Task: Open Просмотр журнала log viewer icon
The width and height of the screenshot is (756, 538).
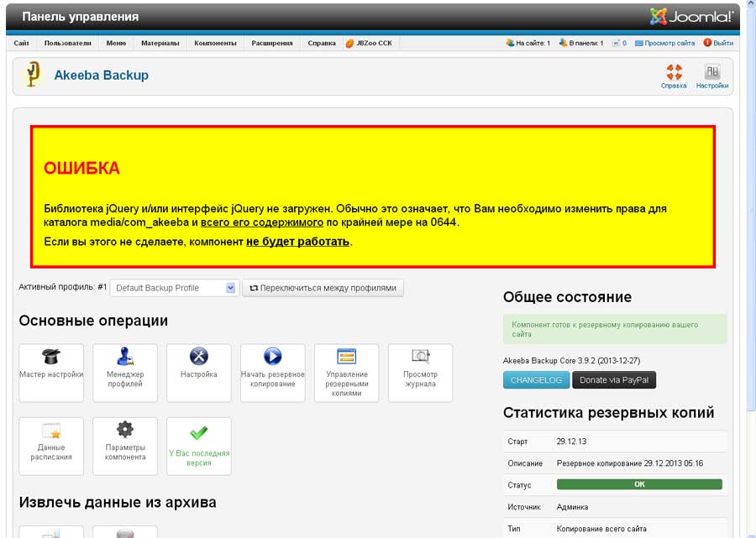Action: [420, 373]
